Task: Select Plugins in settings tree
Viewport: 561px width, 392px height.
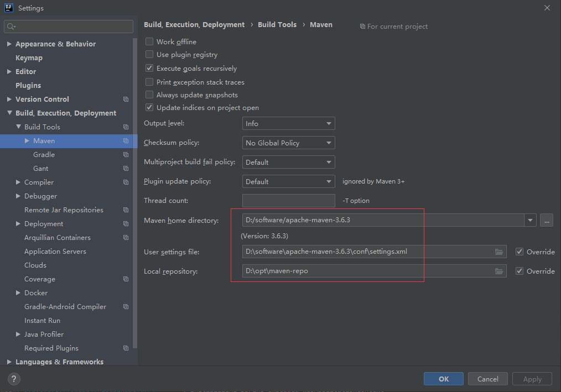Action: tap(28, 86)
